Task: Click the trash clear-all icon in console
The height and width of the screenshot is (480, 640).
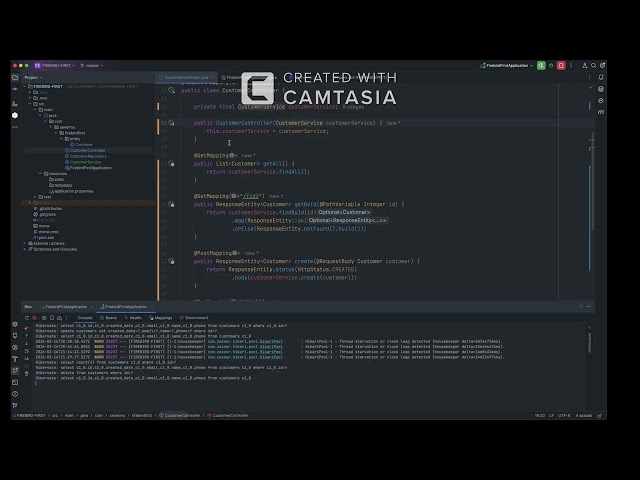Action: tap(27, 373)
